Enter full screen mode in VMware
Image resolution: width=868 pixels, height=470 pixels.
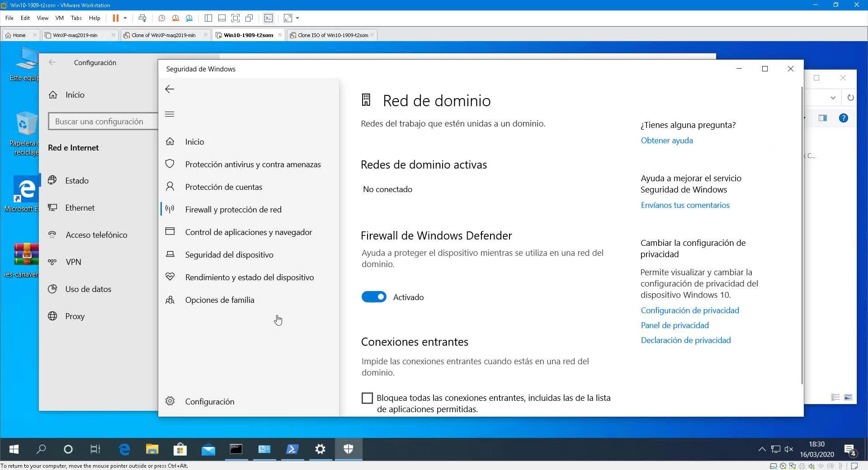click(x=236, y=18)
